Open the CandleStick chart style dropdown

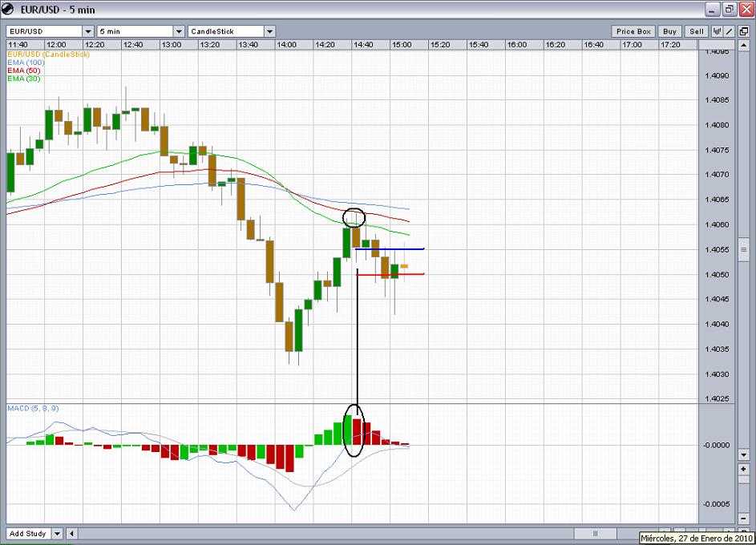pyautogui.click(x=270, y=31)
